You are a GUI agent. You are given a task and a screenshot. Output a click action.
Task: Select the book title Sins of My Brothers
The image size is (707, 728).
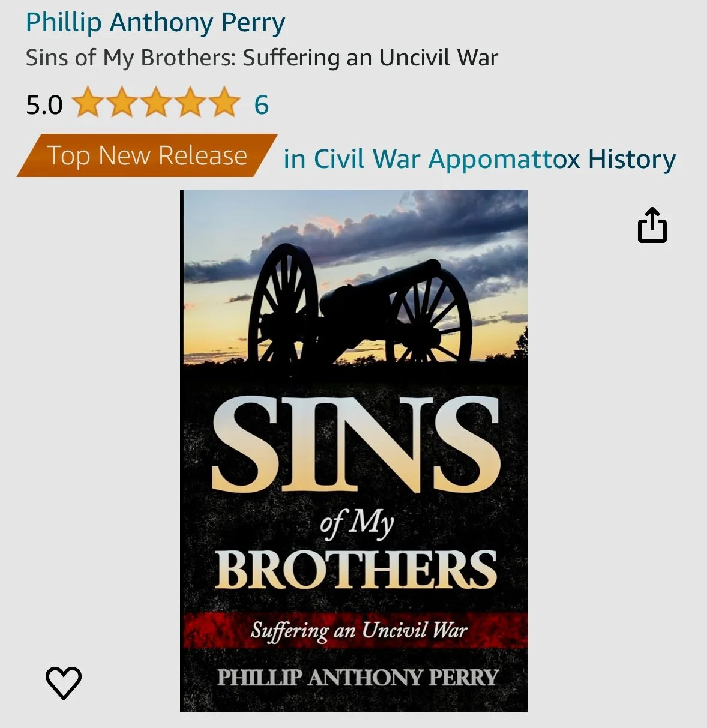pos(262,58)
